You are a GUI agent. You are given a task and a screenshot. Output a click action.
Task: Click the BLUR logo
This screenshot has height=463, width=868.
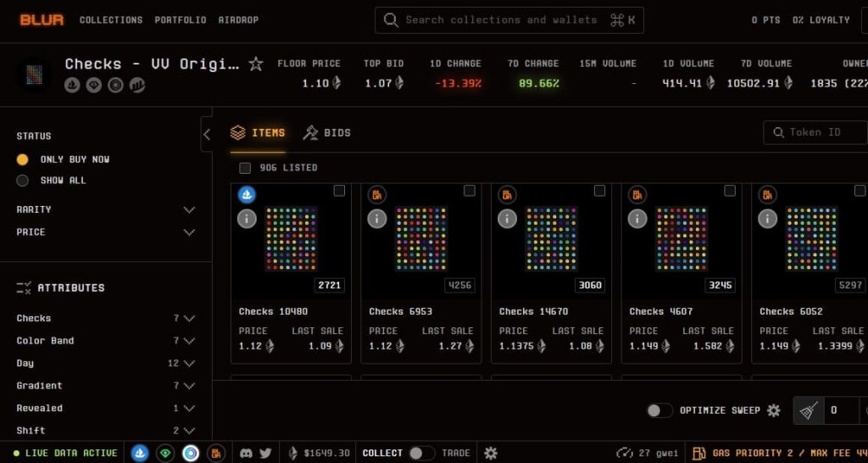[42, 20]
